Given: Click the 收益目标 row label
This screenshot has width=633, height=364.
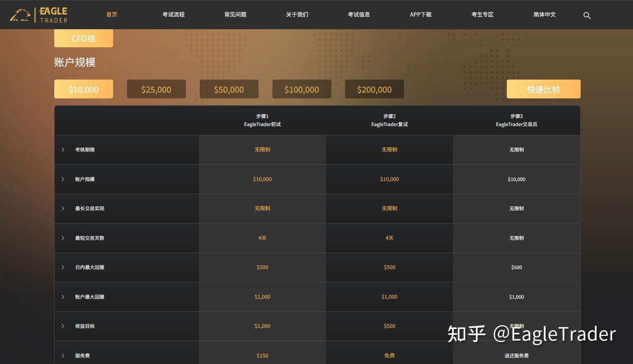Looking at the screenshot, I should [x=85, y=326].
